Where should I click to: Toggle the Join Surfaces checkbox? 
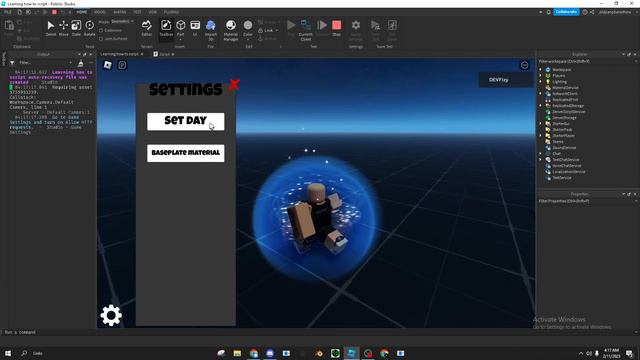pyautogui.click(x=101, y=39)
